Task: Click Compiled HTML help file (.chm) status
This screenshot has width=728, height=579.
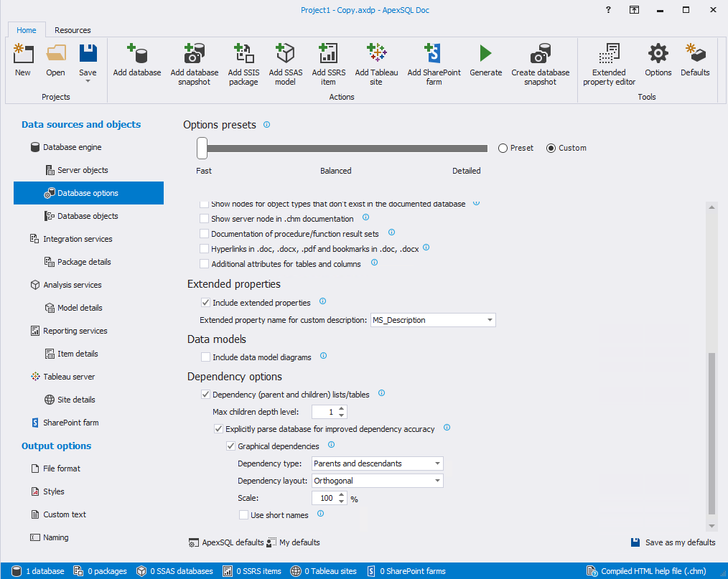Action: tap(646, 571)
